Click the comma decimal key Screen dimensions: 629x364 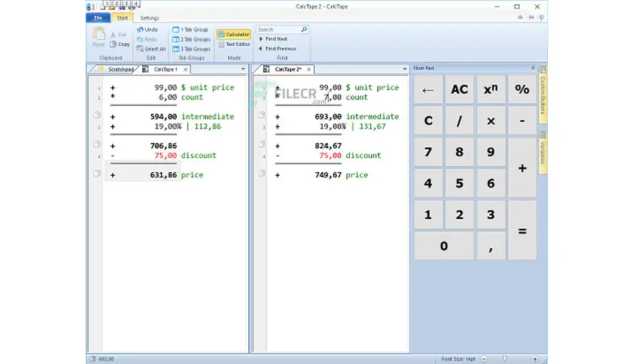click(491, 246)
